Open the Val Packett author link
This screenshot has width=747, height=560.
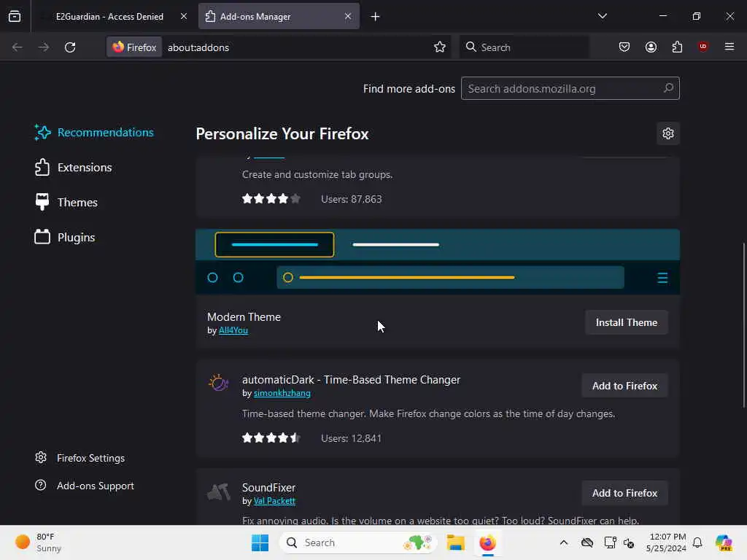click(274, 501)
